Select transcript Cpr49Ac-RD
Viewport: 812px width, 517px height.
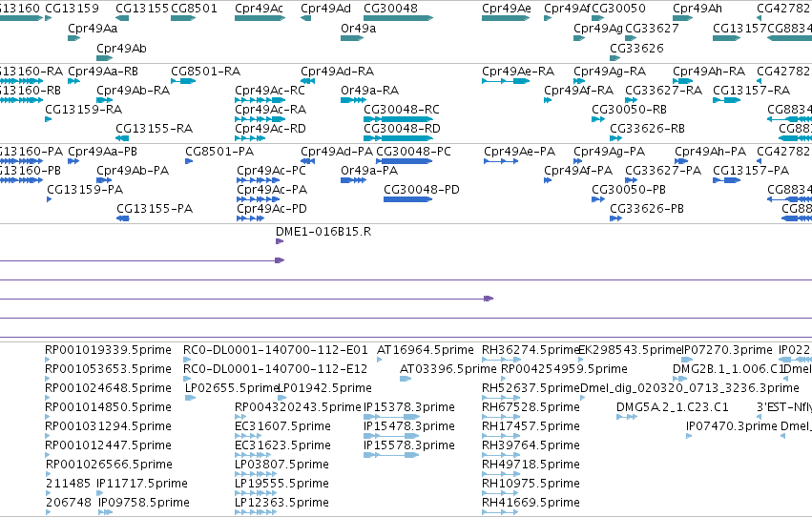250,138
